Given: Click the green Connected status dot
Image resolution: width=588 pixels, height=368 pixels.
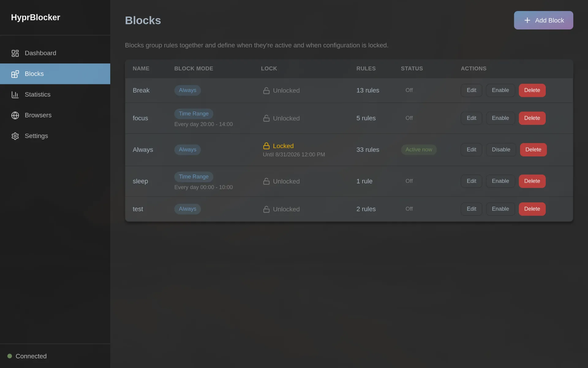Looking at the screenshot, I should click(x=9, y=356).
